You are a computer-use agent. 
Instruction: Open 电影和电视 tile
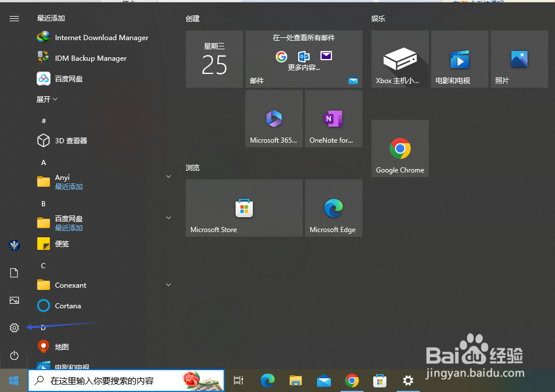click(459, 58)
